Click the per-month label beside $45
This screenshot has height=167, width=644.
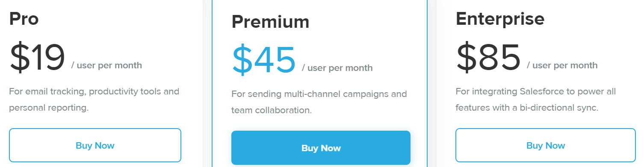pyautogui.click(x=337, y=68)
